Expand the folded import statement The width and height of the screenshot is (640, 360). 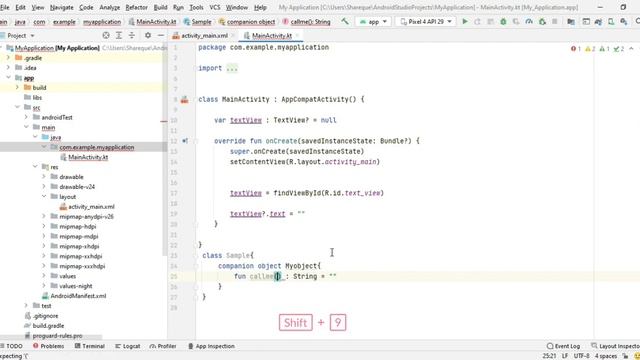[231, 68]
